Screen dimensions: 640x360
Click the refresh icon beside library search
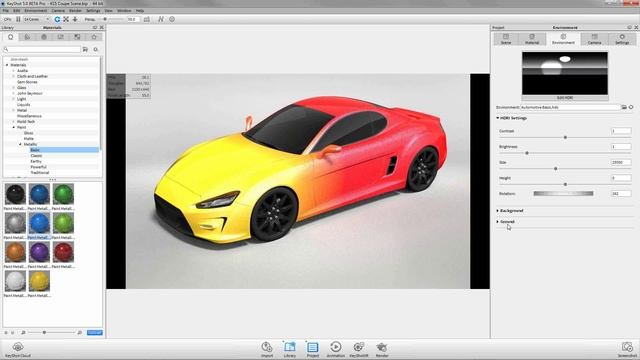pyautogui.click(x=96, y=49)
